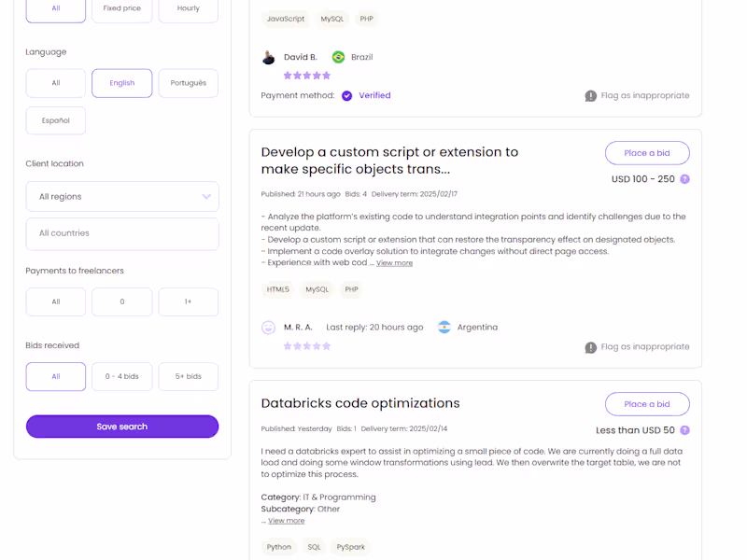Expand View more on Databricks description

(286, 521)
